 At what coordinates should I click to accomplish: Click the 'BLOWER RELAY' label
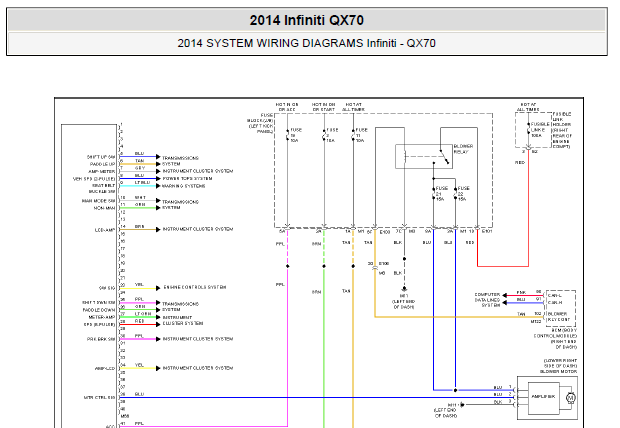463,149
